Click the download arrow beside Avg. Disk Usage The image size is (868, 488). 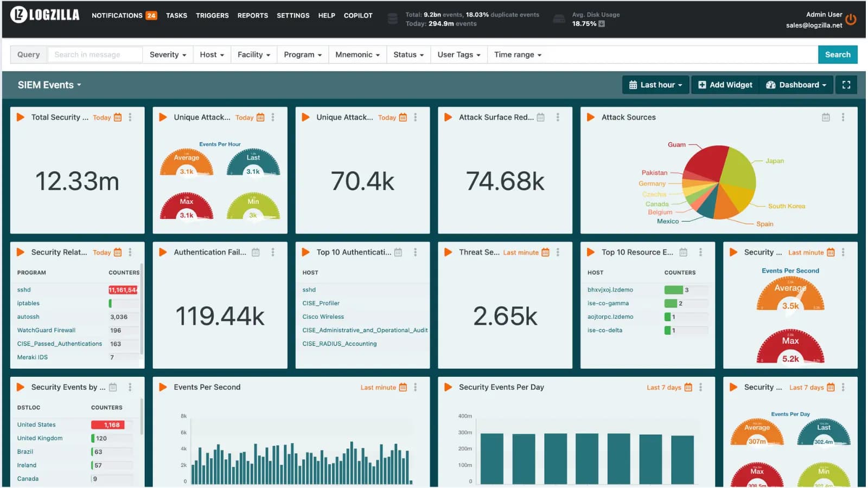tap(600, 24)
